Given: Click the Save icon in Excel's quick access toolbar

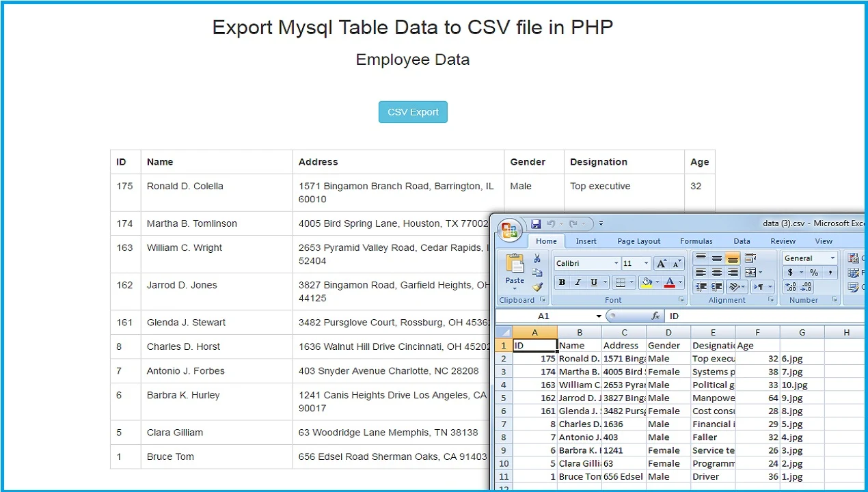Looking at the screenshot, I should [536, 223].
